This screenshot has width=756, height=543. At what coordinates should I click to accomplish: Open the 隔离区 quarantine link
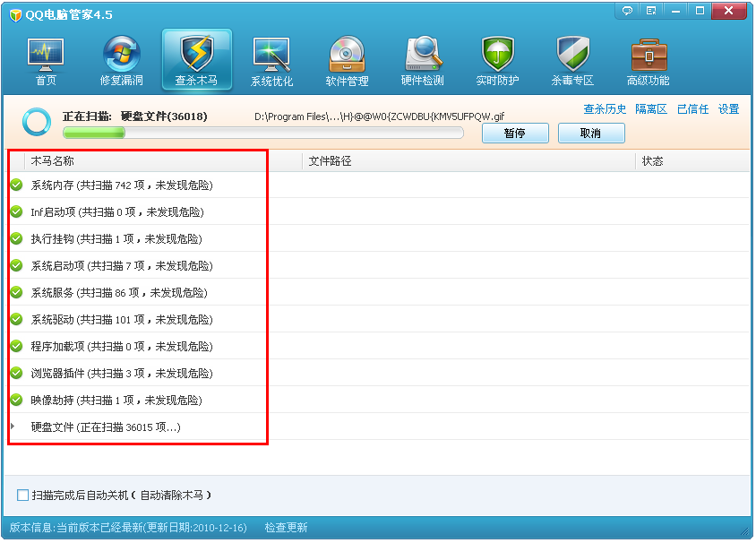pyautogui.click(x=651, y=109)
